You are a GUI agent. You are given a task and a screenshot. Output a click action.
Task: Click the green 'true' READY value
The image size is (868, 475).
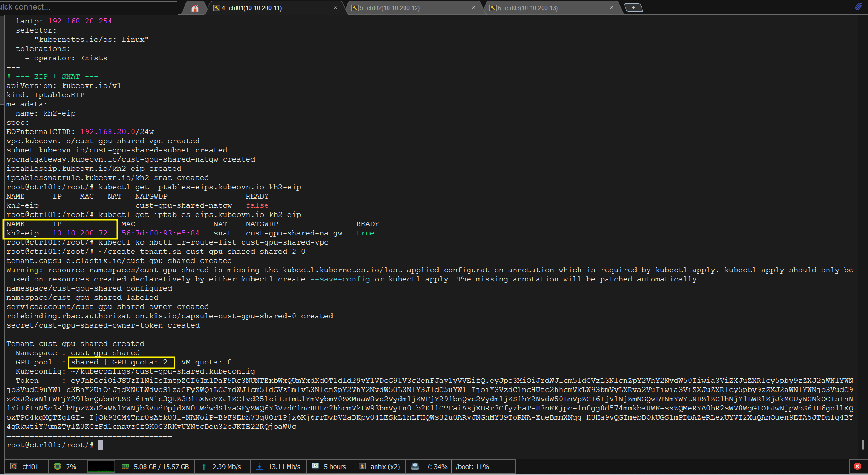pyautogui.click(x=365, y=233)
